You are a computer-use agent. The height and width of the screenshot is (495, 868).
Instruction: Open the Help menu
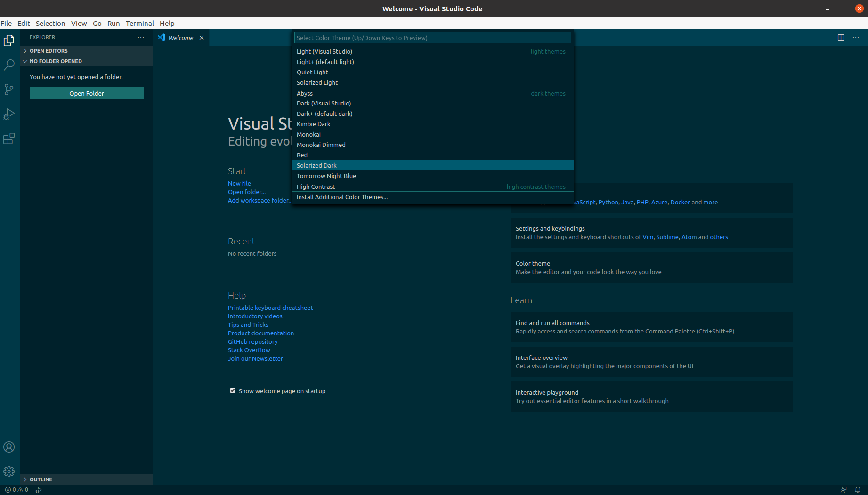(167, 23)
